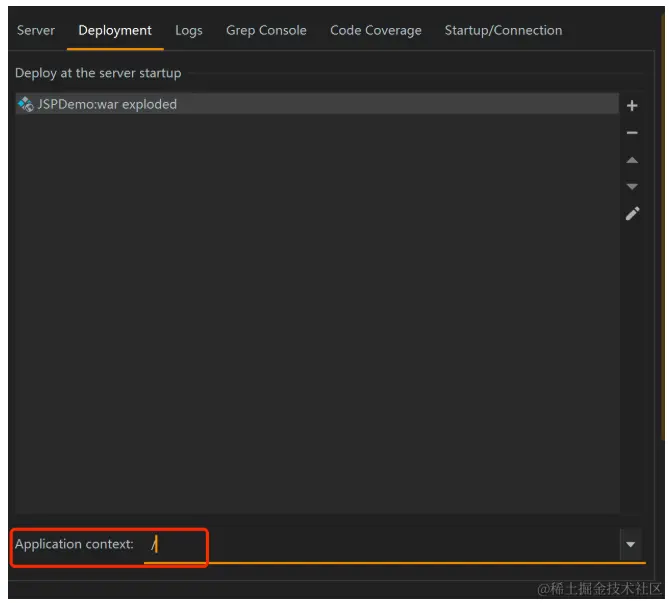Click the "Deploy at the server startup" label

[98, 73]
